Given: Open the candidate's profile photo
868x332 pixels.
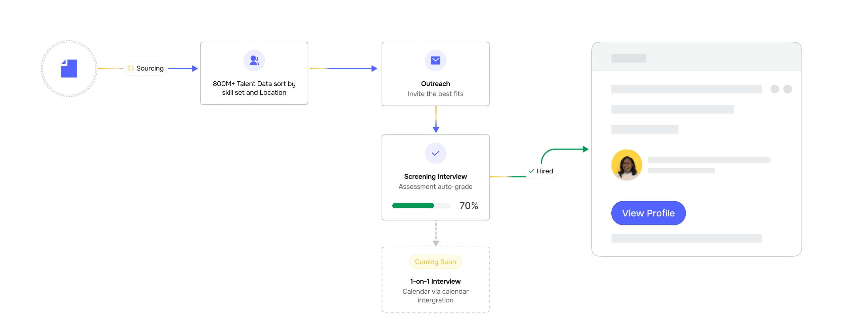Looking at the screenshot, I should (626, 165).
